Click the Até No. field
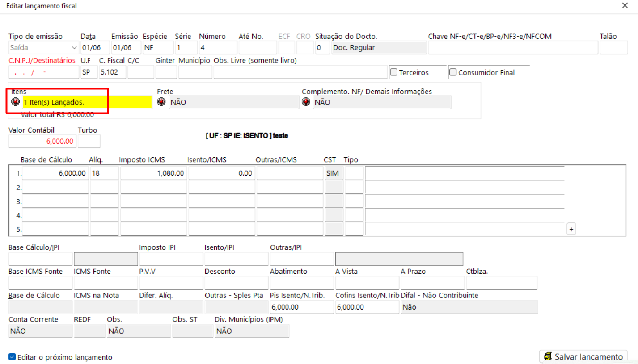 pos(258,47)
